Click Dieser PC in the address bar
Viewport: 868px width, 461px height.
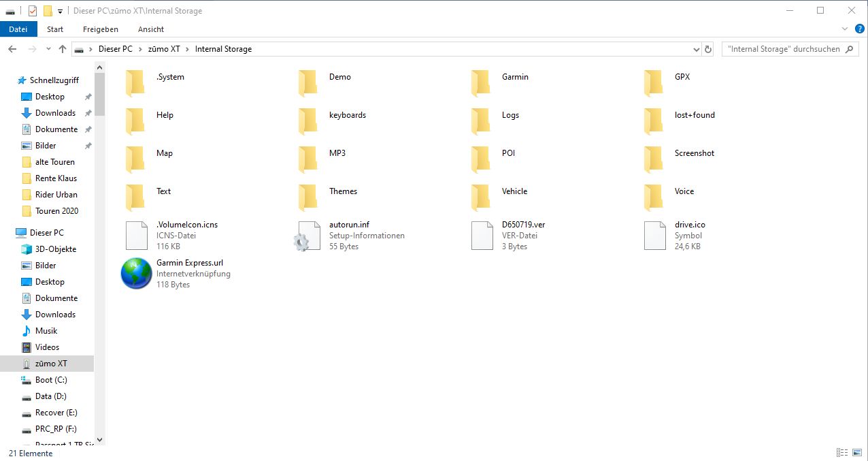[x=116, y=49]
